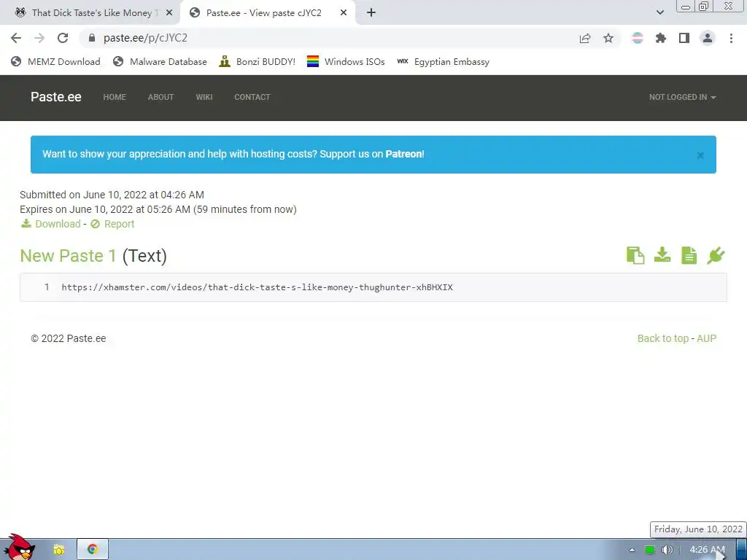Screen dimensions: 747x560
Task: Report this paste link
Action: click(119, 224)
